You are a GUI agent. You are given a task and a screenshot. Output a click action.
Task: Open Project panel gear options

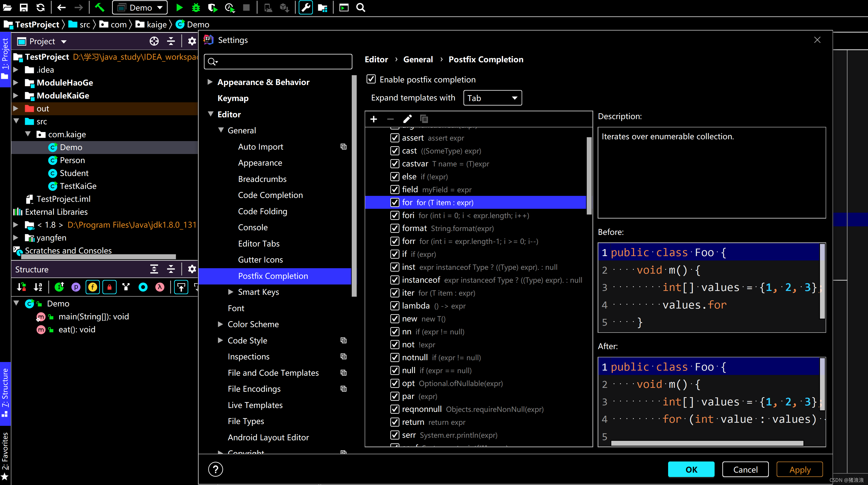point(192,41)
